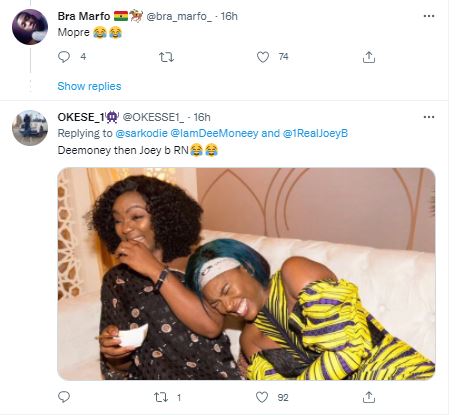The height and width of the screenshot is (415, 464).
Task: Like OKESE_1's tweet with 92 likes
Action: (262, 397)
